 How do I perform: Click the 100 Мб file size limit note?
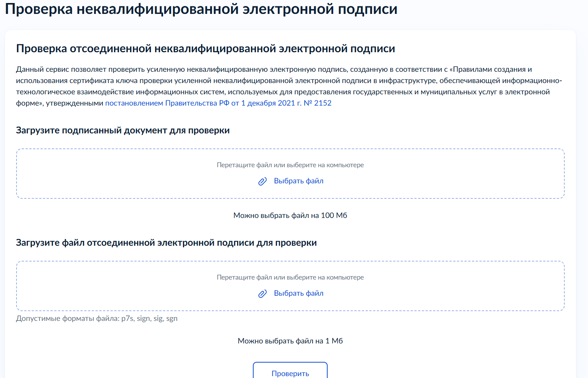point(290,216)
